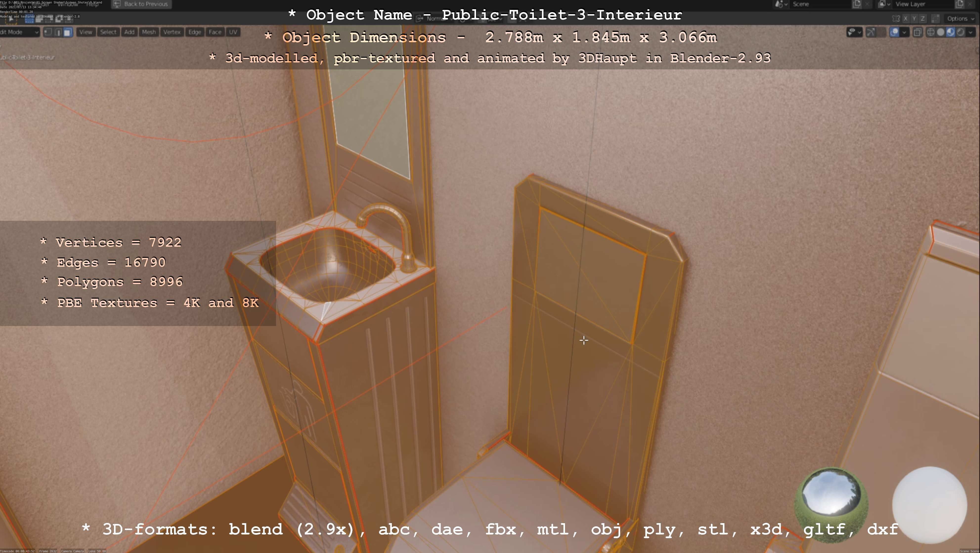Create a new scene with copy icon
The image size is (980, 553).
pyautogui.click(x=856, y=4)
